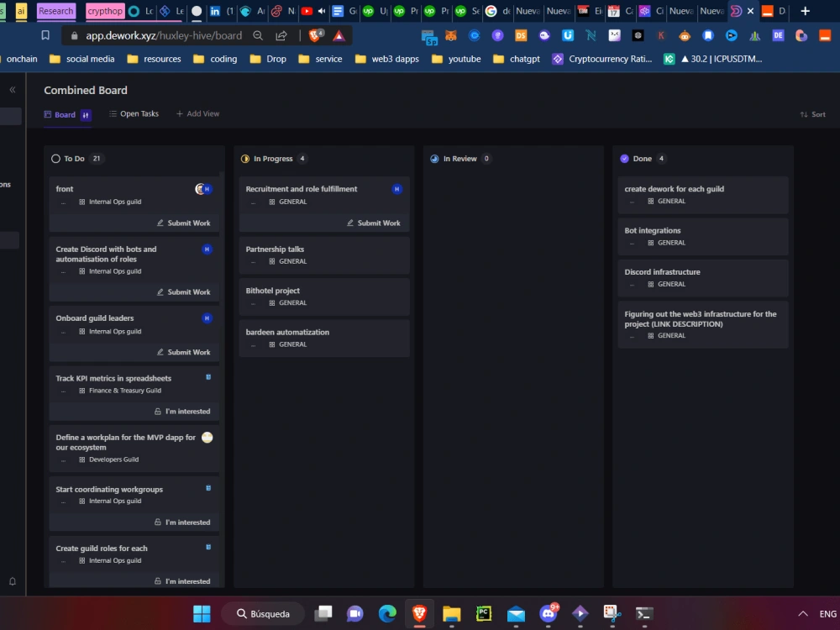Submit Work on the front card
Screen dimensions: 840x630
coord(184,223)
